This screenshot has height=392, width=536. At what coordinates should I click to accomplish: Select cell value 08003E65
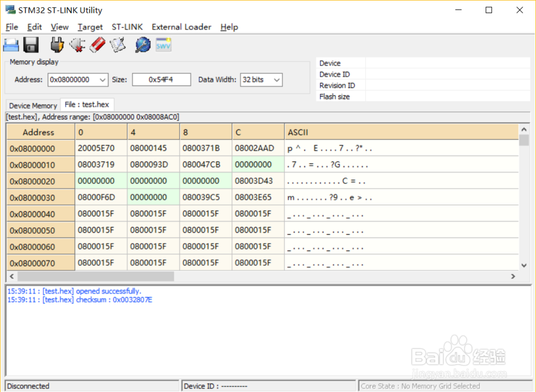(x=258, y=198)
